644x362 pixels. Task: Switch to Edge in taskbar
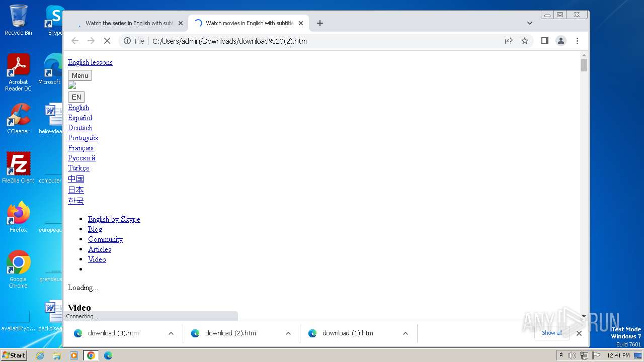tap(108, 355)
